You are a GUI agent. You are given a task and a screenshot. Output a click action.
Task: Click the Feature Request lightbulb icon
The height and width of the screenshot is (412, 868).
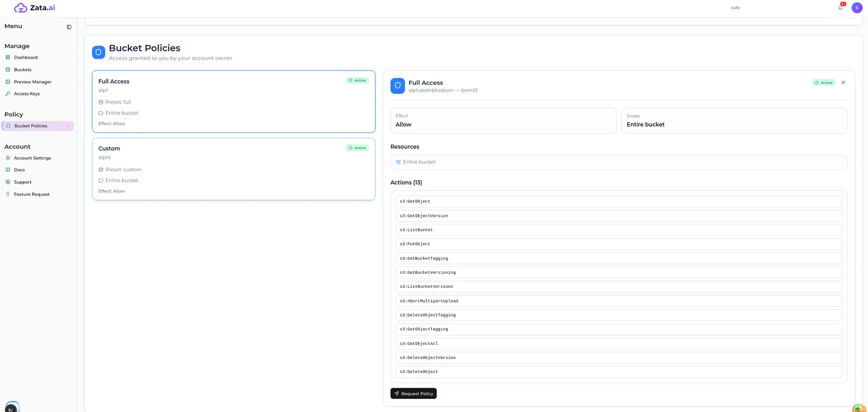pos(8,194)
